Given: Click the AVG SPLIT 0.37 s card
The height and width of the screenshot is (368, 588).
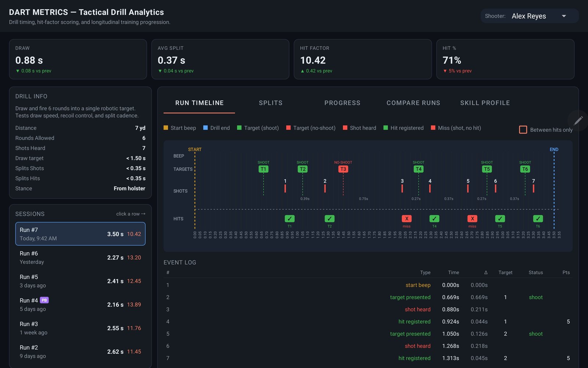Looking at the screenshot, I should [x=220, y=59].
